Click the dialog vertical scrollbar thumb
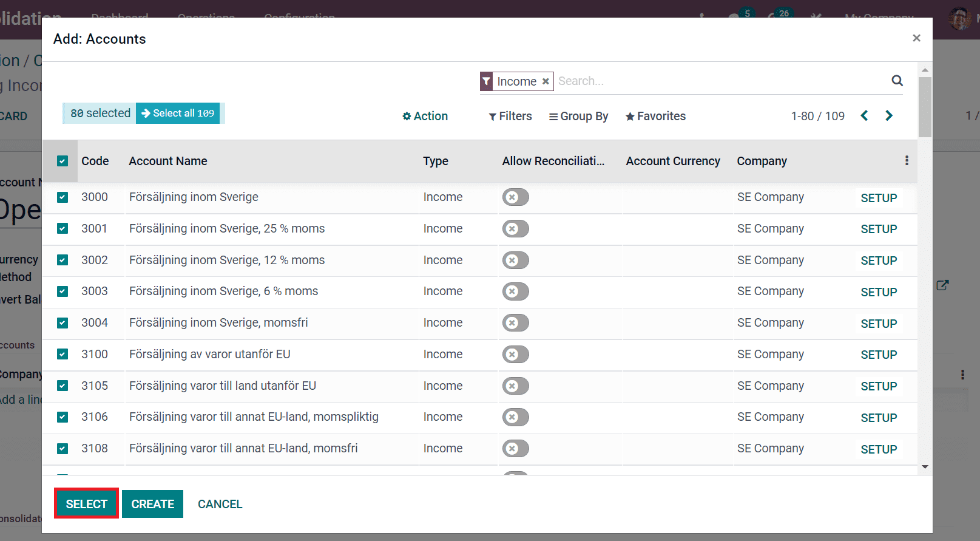Screen dimensions: 980x541 (x=925, y=106)
